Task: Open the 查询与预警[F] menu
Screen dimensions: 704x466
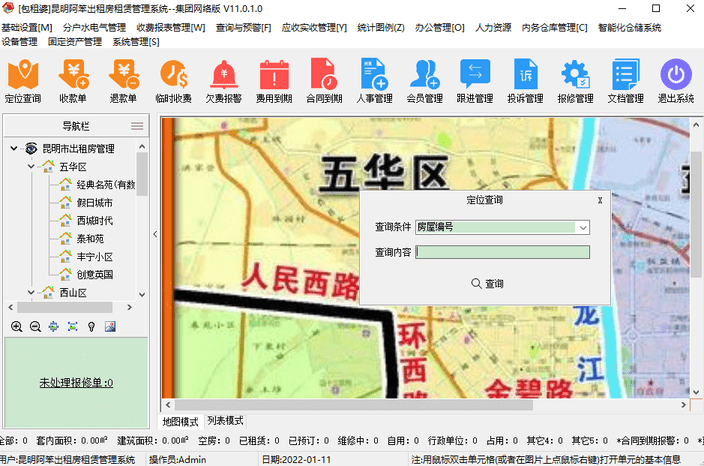Action: (x=243, y=28)
